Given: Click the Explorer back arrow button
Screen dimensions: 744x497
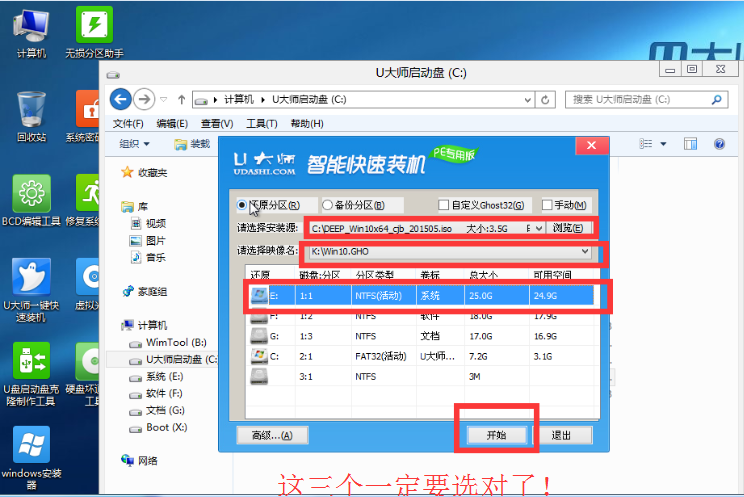Looking at the screenshot, I should click(122, 99).
